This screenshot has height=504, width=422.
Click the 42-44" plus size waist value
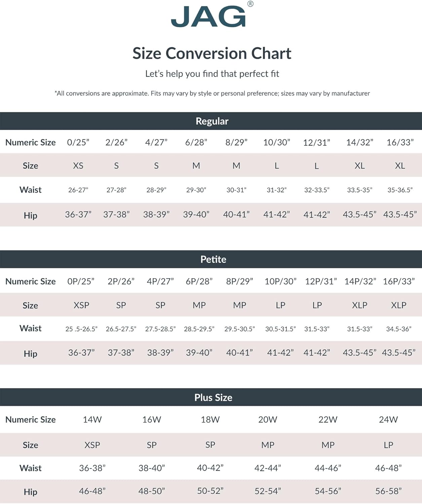point(268,468)
